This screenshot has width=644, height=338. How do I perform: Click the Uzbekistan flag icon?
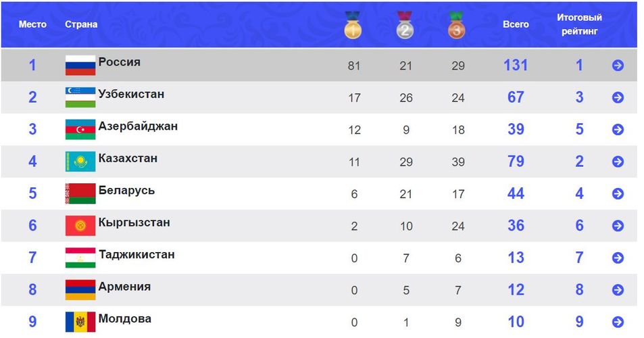[x=80, y=97]
